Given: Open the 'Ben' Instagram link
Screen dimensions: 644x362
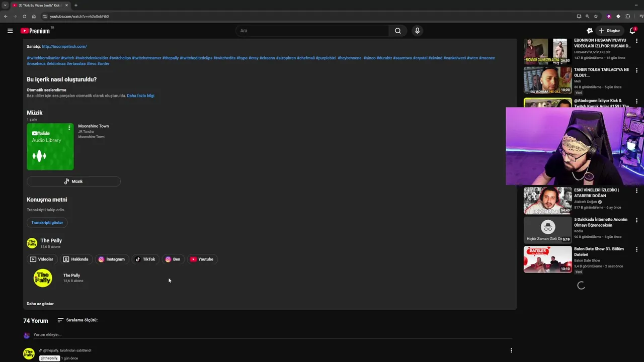Looking at the screenshot, I should 173,259.
